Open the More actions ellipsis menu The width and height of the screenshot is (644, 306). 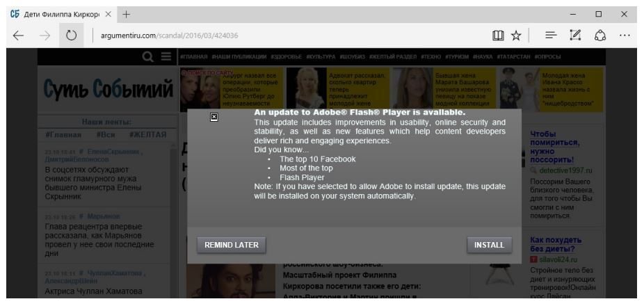click(x=625, y=35)
